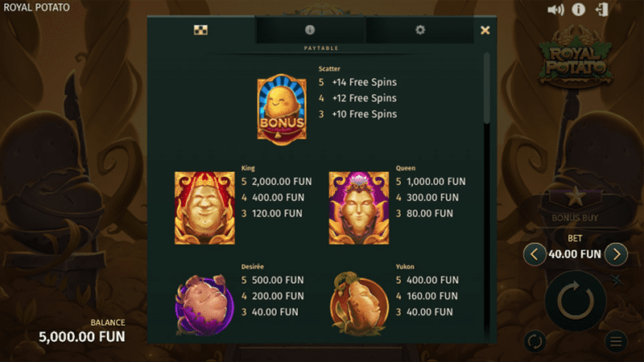Toggle autoplay circular arrows icon
Viewport: 644px width, 362px height.
(535, 341)
